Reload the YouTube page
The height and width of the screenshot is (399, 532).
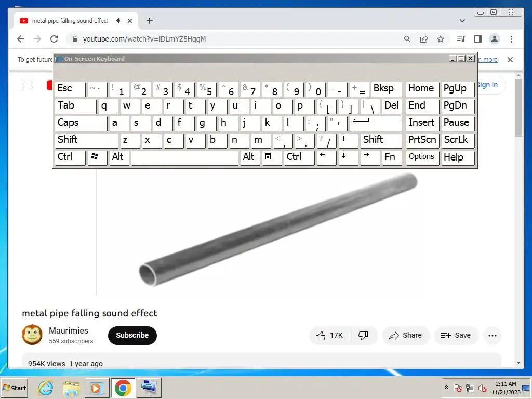54,39
